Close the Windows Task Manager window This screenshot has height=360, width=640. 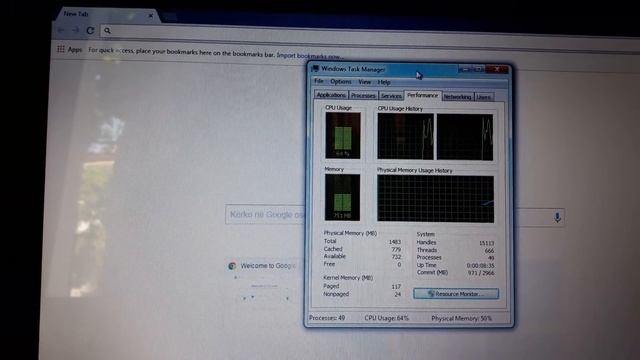[497, 69]
